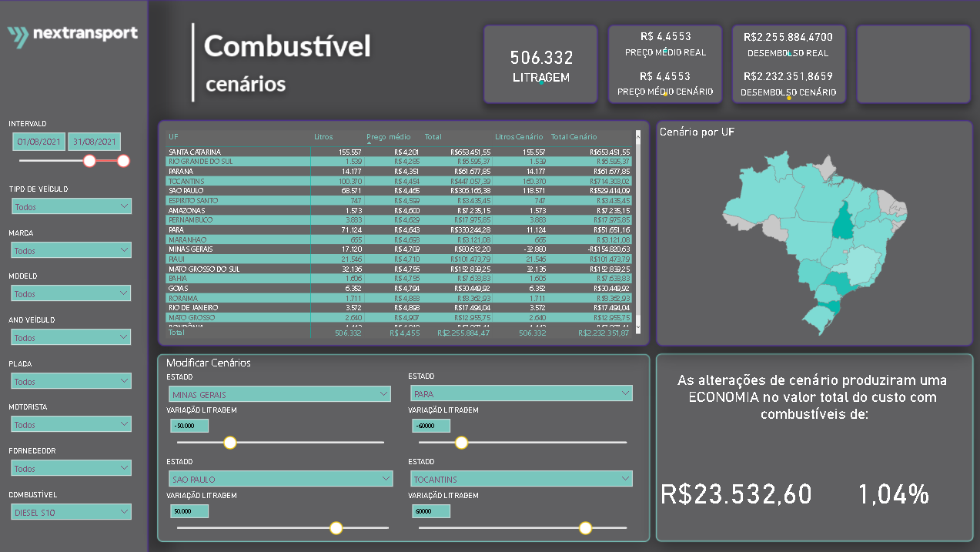Click the end date field 31/08/2021
The height and width of the screenshot is (552, 980).
pyautogui.click(x=95, y=142)
